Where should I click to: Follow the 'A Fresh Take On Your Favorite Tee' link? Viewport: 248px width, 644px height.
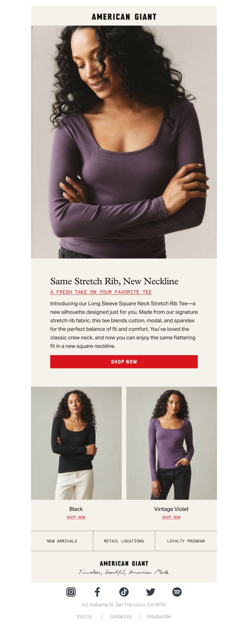101,292
